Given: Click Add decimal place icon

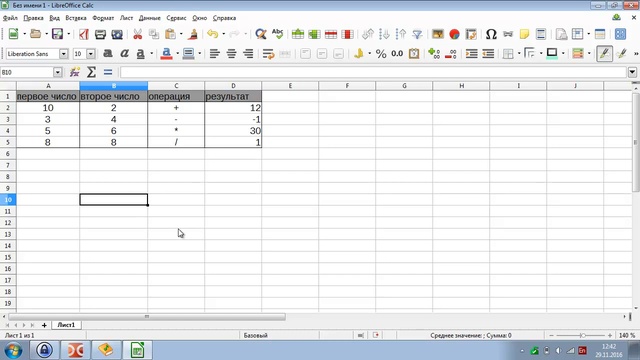Looking at the screenshot, I should 434,53.
